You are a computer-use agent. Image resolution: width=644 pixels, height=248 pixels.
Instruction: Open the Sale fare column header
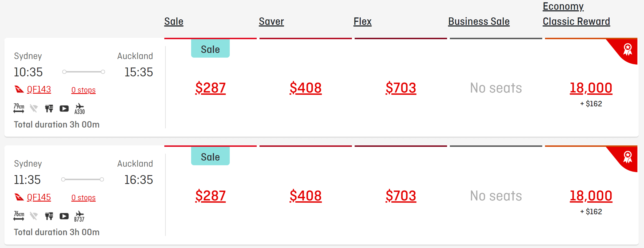coord(174,21)
